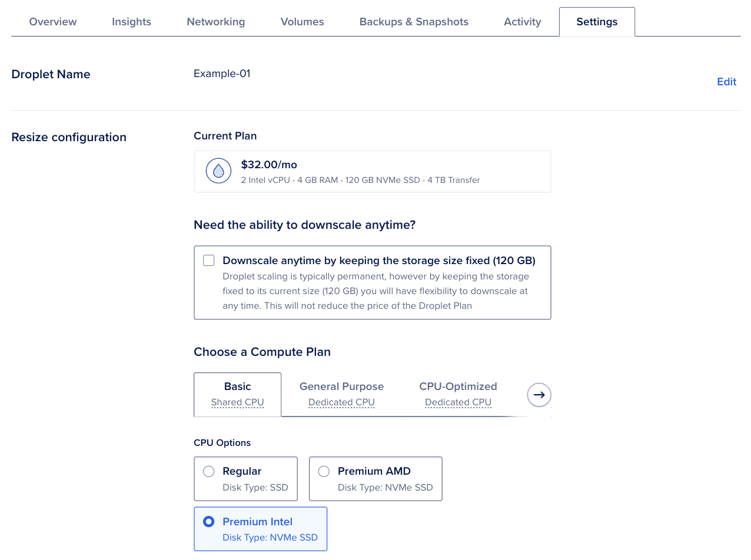Select the Regular CPU option
751x560 pixels.
point(209,471)
